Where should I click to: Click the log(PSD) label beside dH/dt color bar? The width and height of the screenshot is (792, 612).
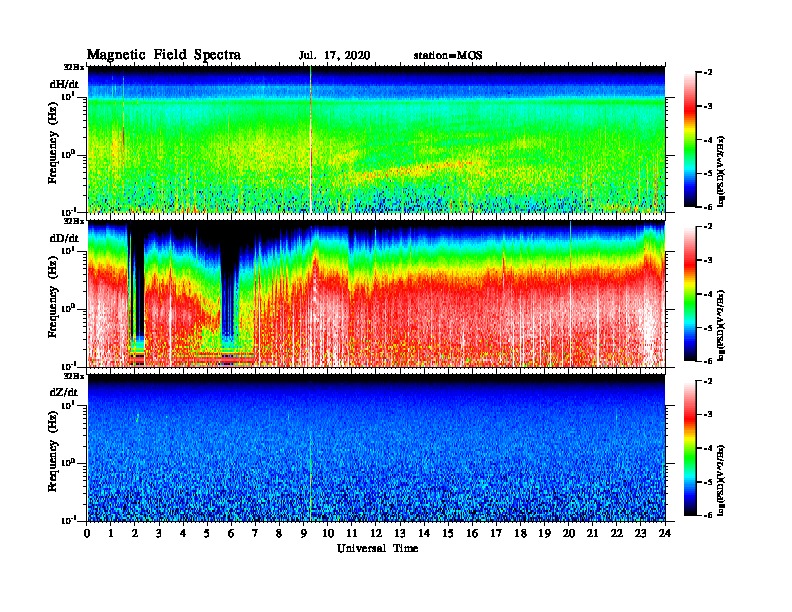coord(721,171)
